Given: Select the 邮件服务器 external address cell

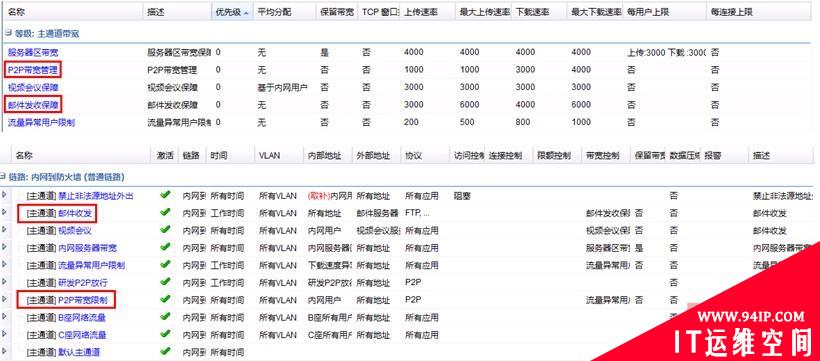Looking at the screenshot, I should point(377,213).
